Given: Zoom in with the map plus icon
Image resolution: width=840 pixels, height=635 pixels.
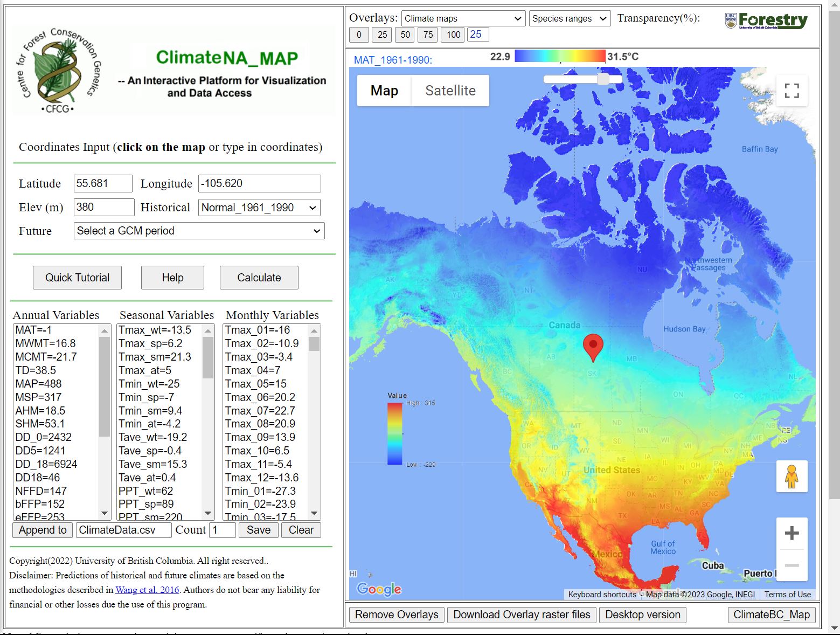Looking at the screenshot, I should pos(792,534).
